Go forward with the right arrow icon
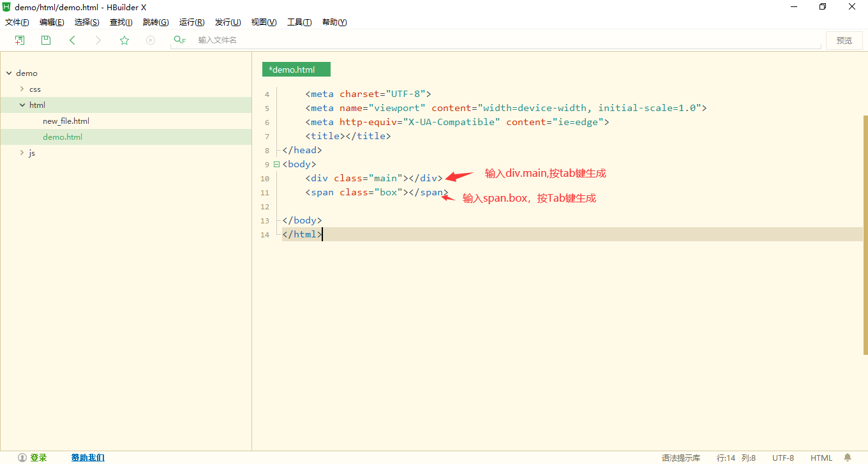The height and width of the screenshot is (464, 868). pyautogui.click(x=98, y=40)
